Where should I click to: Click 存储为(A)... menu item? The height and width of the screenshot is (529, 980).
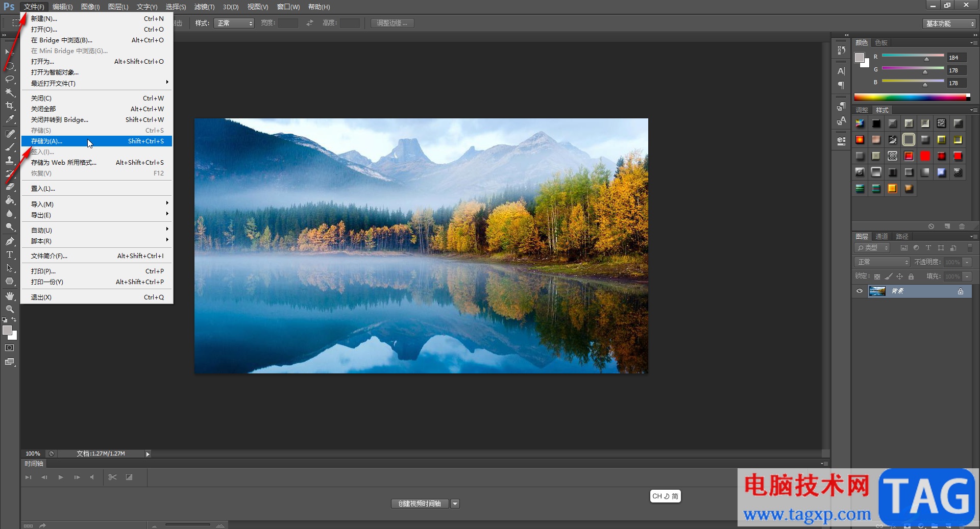click(x=97, y=141)
